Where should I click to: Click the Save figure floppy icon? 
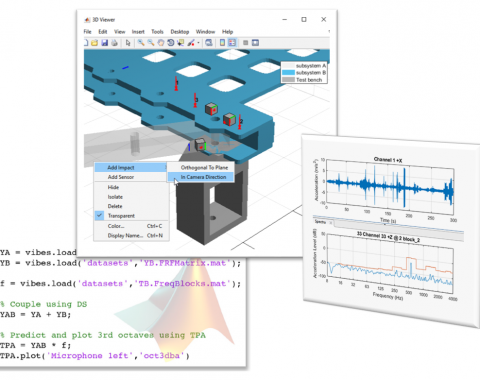point(104,43)
